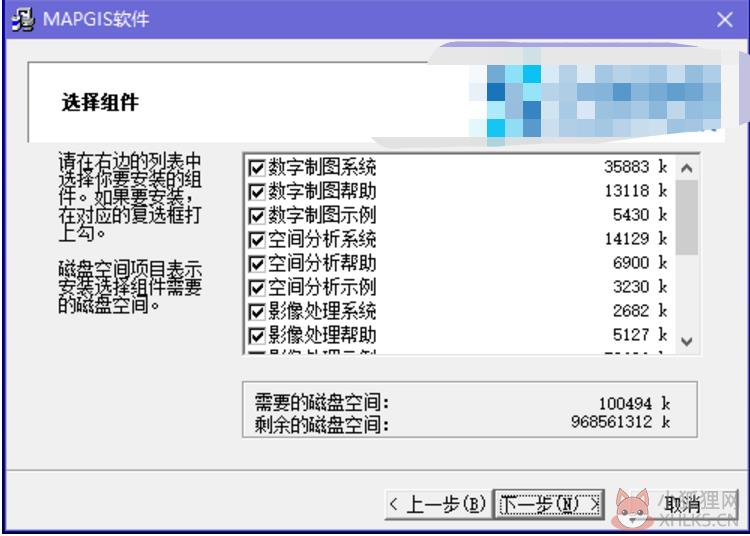Select the 5430 k size value

[x=640, y=215]
